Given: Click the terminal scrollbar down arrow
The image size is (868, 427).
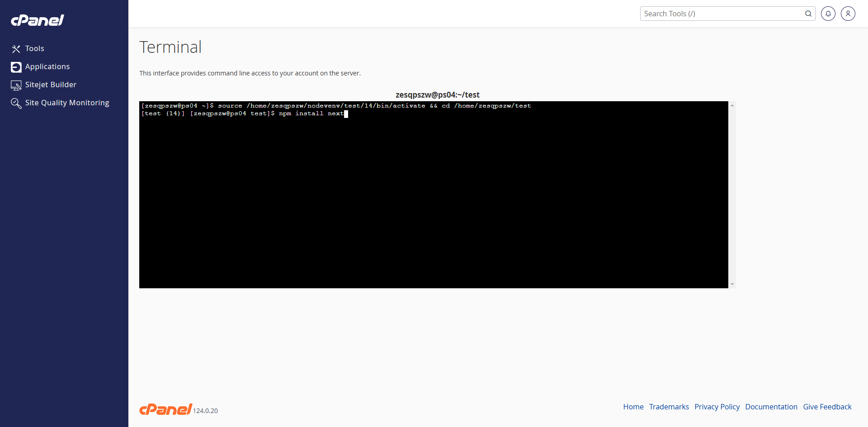Looking at the screenshot, I should tap(732, 284).
